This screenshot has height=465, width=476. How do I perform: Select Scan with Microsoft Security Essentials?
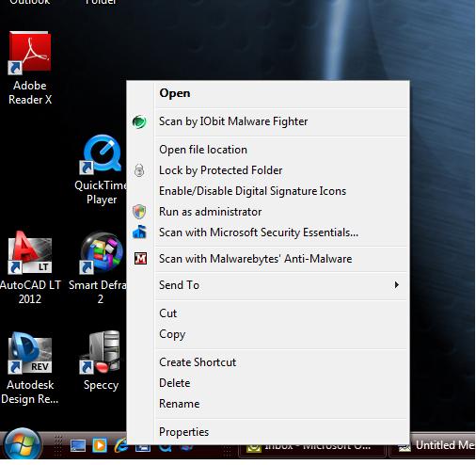pos(282,232)
